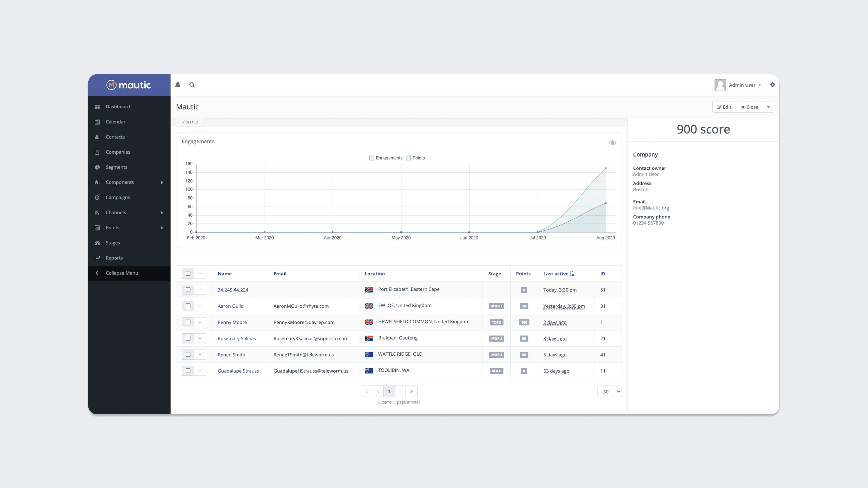Image resolution: width=868 pixels, height=488 pixels.
Task: Jump to last page in pagination
Action: pos(411,391)
